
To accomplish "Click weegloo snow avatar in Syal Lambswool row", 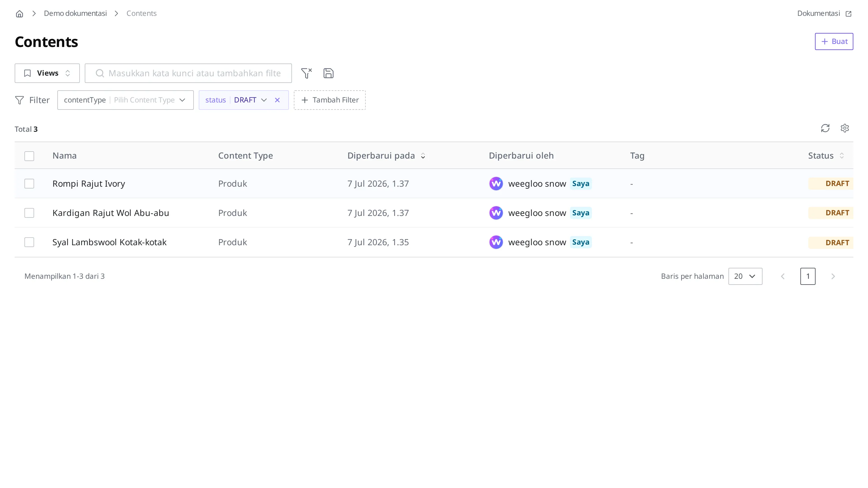I will point(496,242).
